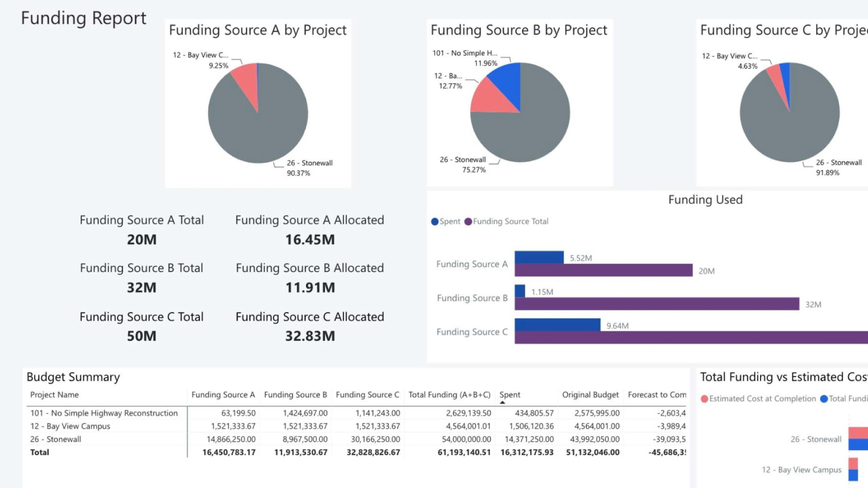Click the blue Spent legend marker
Screen dimensions: 868x488
(x=435, y=221)
